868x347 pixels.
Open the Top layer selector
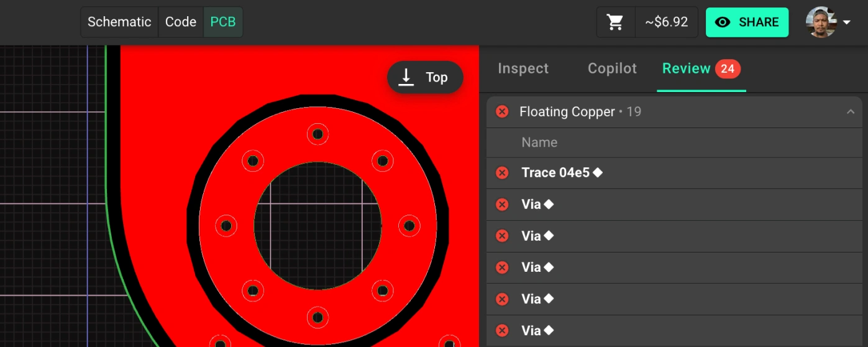click(x=425, y=77)
